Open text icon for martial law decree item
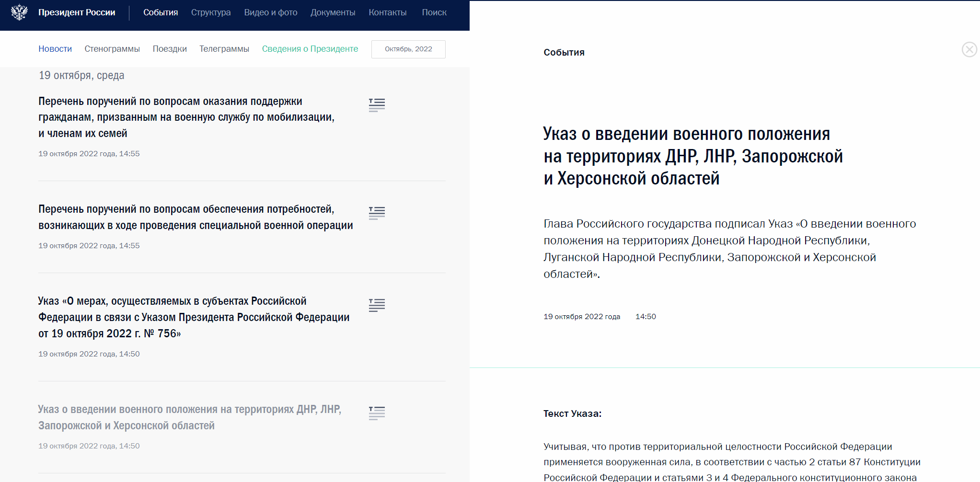Screen dimensions: 980x482 click(377, 413)
